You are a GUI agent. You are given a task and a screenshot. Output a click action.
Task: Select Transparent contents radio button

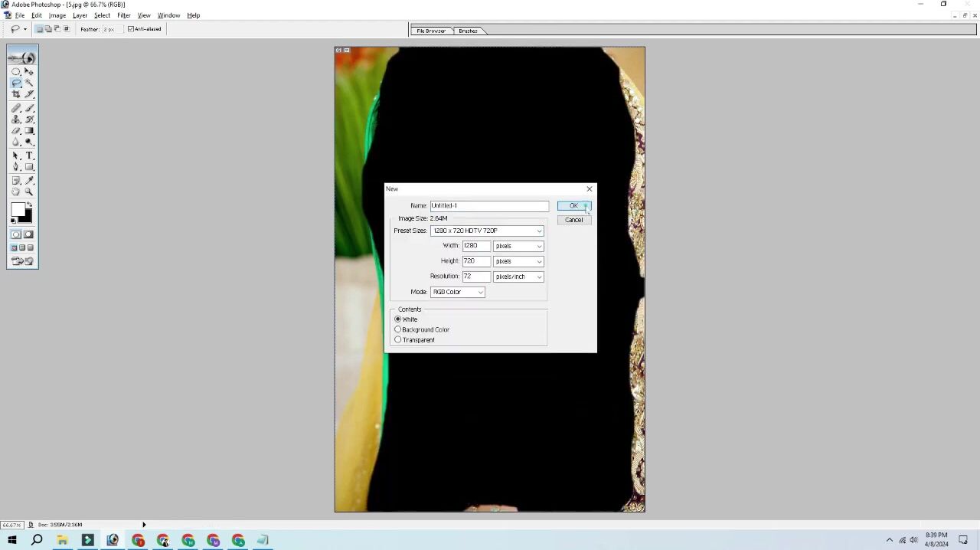pos(398,340)
